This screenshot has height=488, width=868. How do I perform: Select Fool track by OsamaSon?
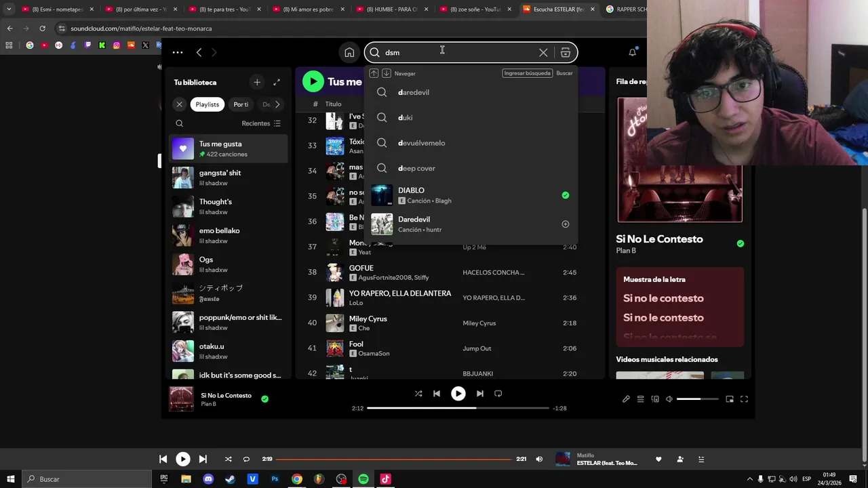tap(450, 348)
